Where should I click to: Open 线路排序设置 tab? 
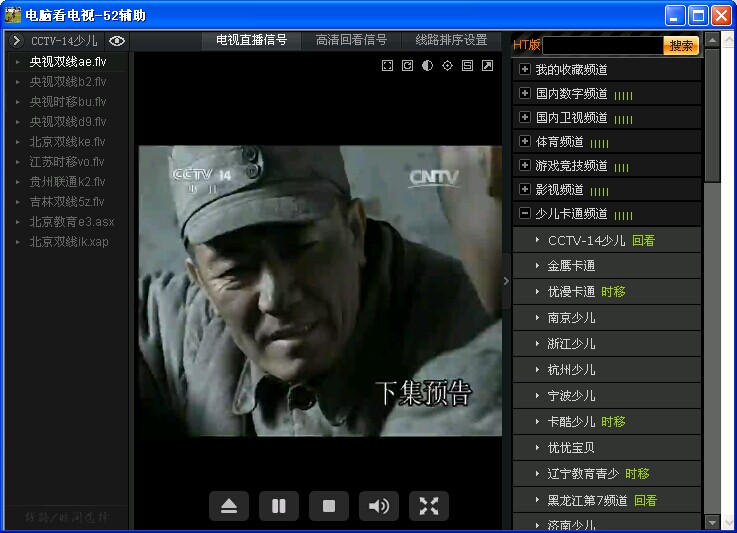[451, 40]
